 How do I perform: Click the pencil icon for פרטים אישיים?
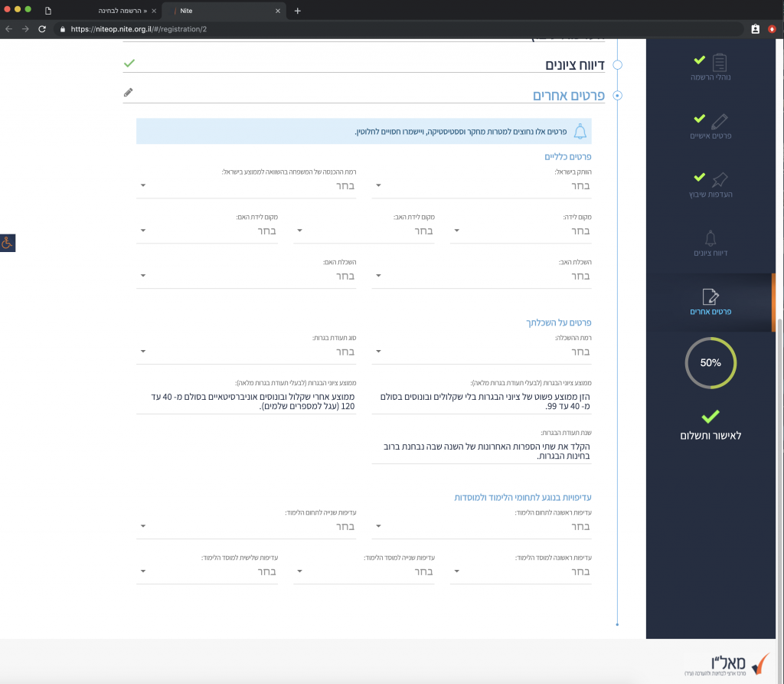click(719, 121)
